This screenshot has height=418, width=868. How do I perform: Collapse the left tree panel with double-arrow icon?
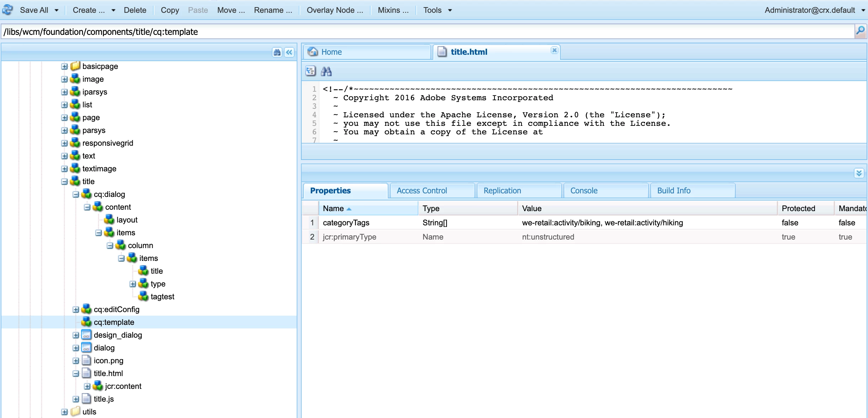click(x=289, y=53)
